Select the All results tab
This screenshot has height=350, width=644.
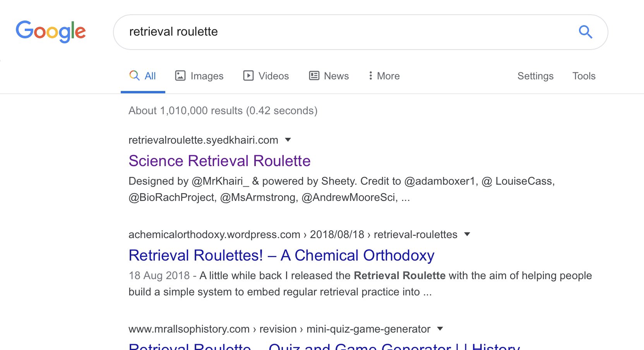(143, 76)
